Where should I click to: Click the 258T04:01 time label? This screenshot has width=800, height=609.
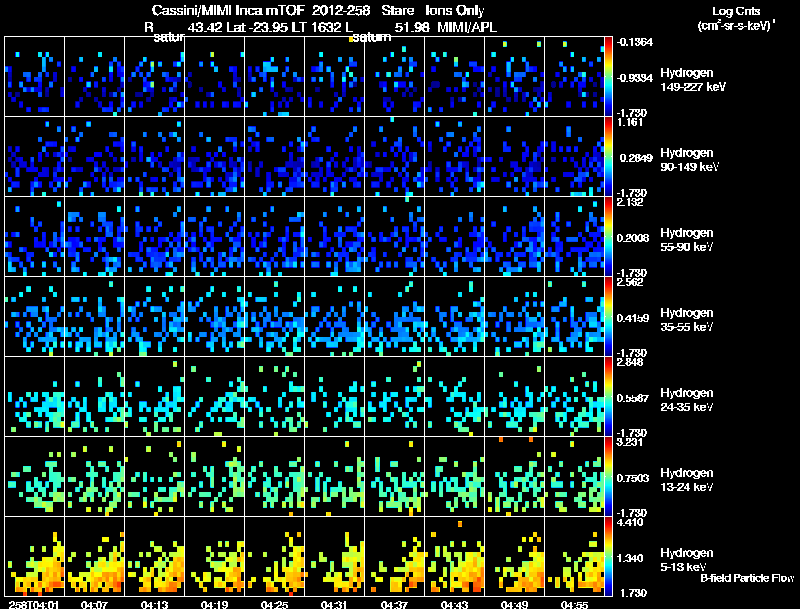click(34, 605)
